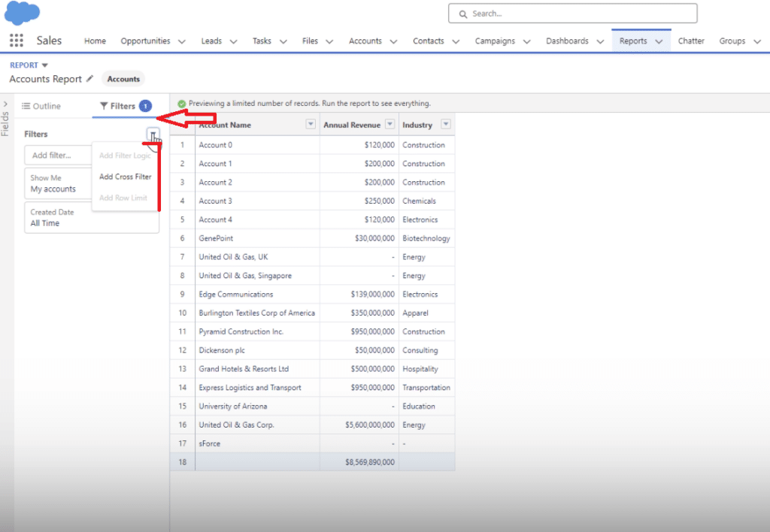This screenshot has width=770, height=532.
Task: Choose Add Cross Filter from menu
Action: click(x=126, y=177)
